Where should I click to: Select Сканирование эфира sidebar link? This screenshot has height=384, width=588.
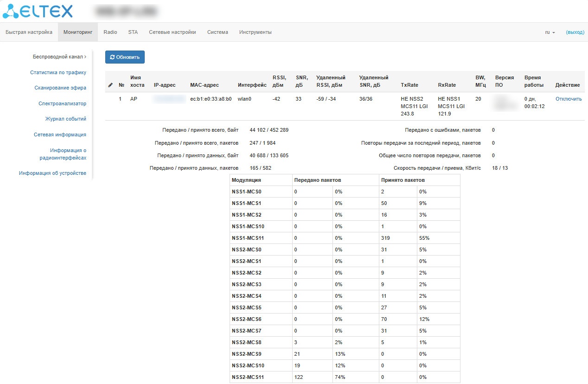[x=60, y=88]
